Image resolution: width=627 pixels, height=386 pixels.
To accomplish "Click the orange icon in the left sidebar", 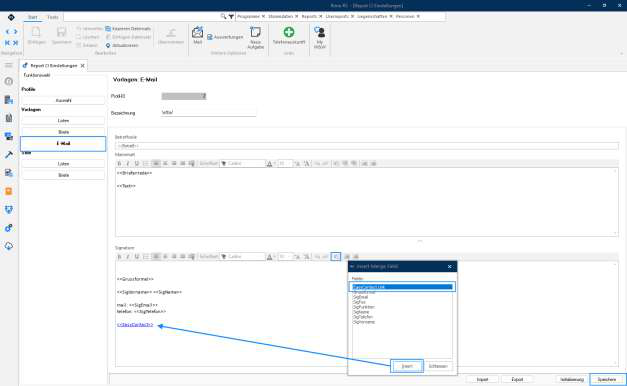I will pyautogui.click(x=9, y=191).
